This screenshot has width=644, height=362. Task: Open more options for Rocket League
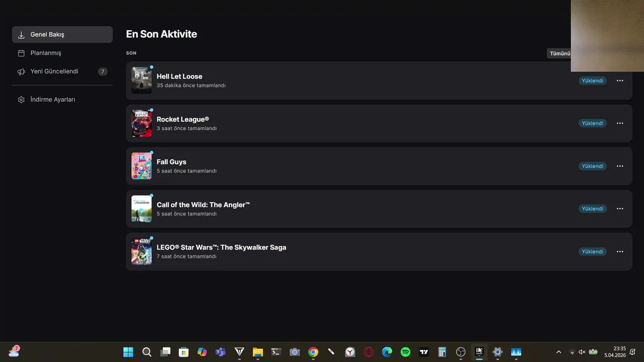620,123
